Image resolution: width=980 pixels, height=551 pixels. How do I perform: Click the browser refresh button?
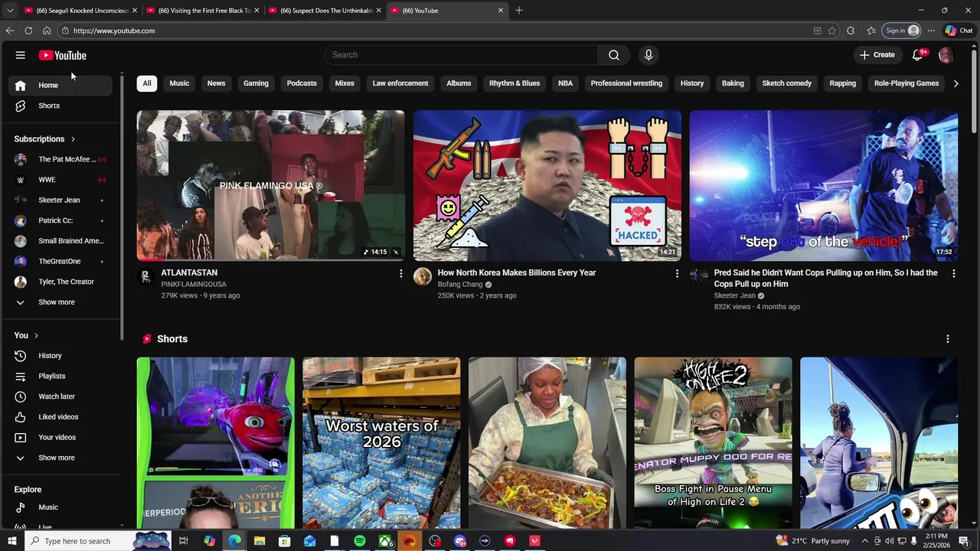28,31
